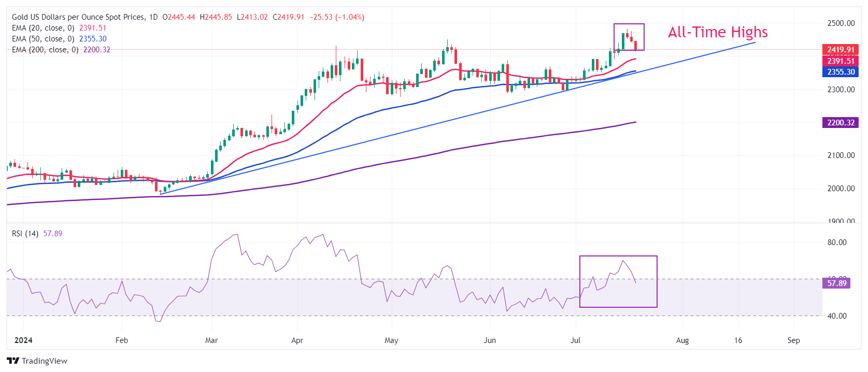The image size is (868, 372).
Task: Click the Apr label on time axis
Action: [297, 340]
